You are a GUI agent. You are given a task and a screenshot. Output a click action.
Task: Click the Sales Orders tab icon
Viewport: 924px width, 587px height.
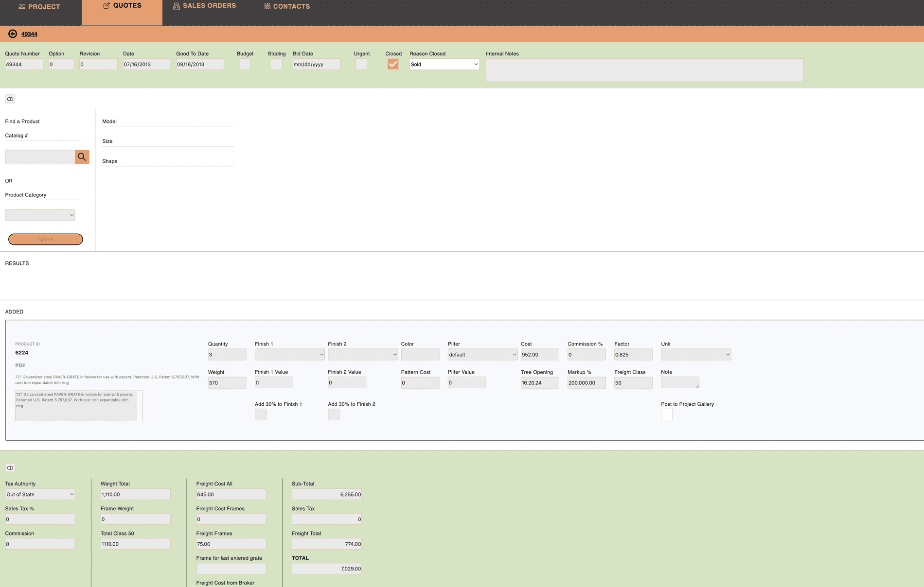point(177,6)
